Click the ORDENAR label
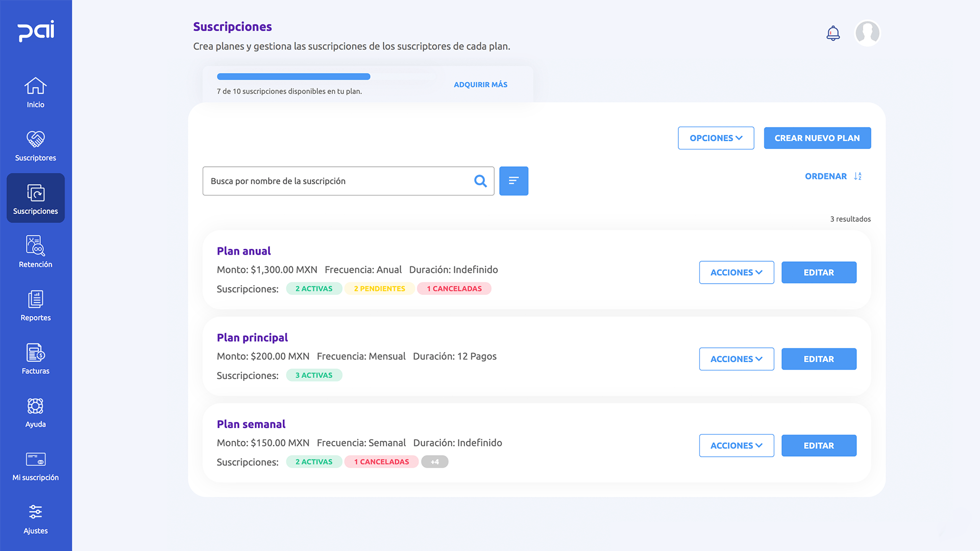The image size is (980, 551). (825, 176)
